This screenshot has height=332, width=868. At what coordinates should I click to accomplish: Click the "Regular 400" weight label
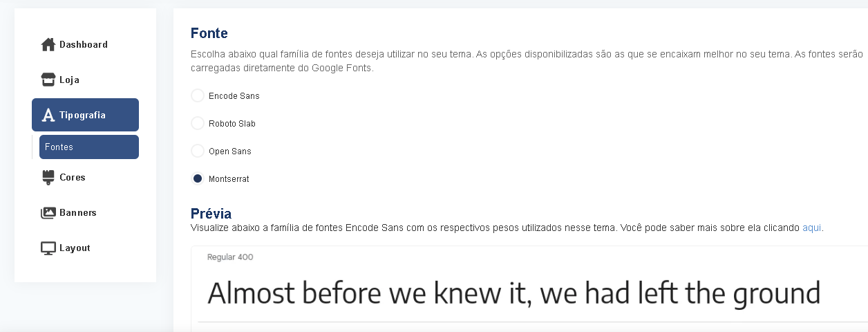tap(230, 257)
